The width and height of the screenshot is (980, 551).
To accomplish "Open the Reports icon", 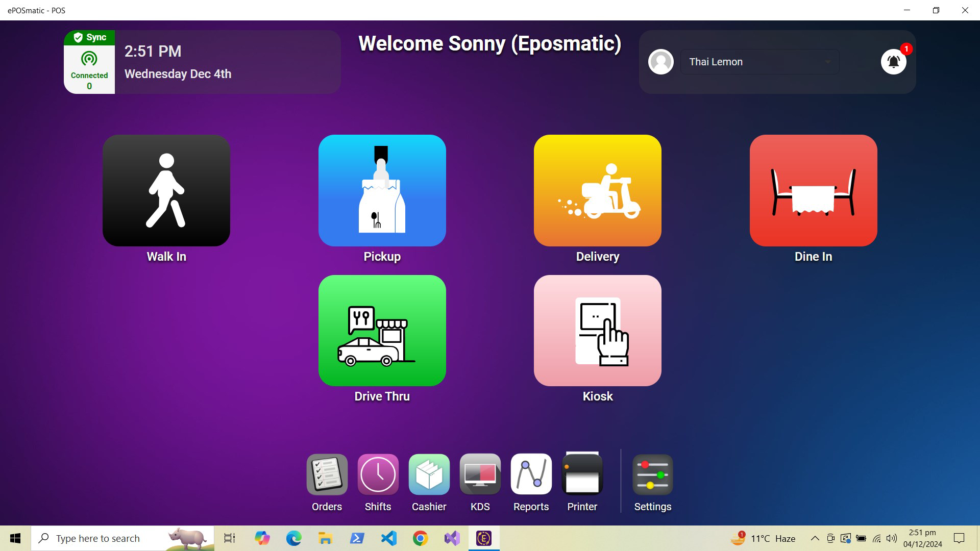I will pos(531,474).
